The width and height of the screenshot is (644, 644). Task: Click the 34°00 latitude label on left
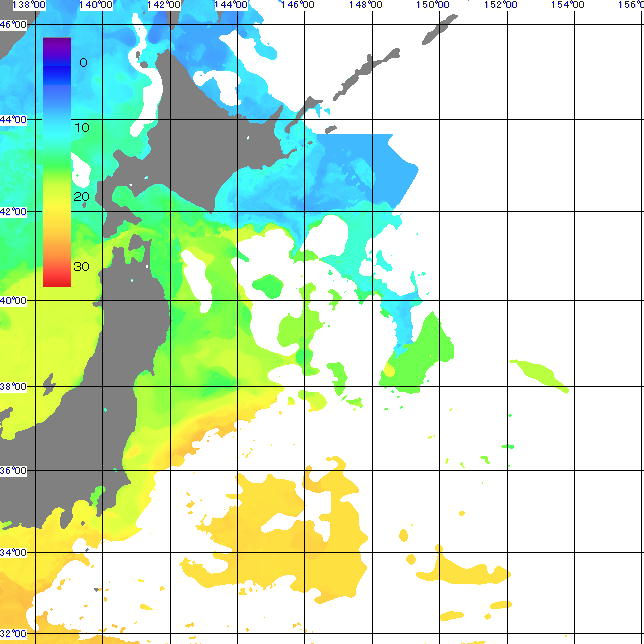[x=12, y=552]
